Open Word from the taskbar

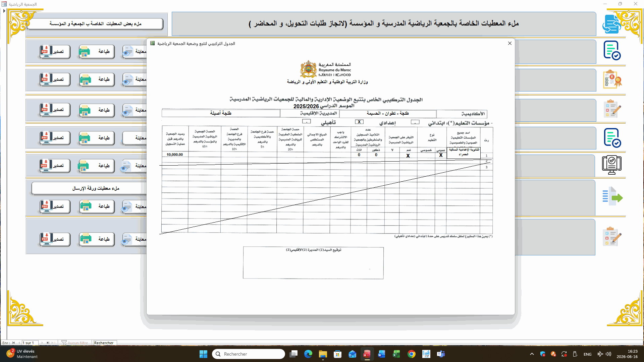click(382, 354)
